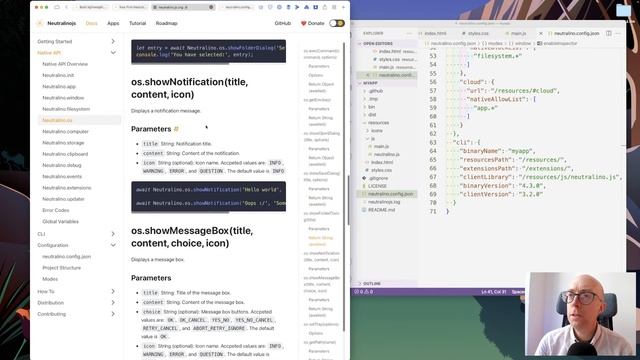640x360 pixels.
Task: Switch to the second browser tab
Action: 130,7
